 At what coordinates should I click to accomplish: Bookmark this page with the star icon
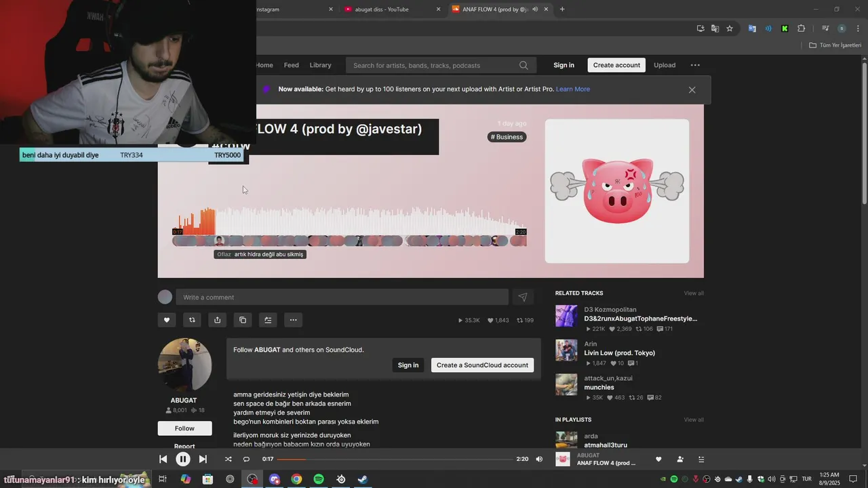point(730,28)
